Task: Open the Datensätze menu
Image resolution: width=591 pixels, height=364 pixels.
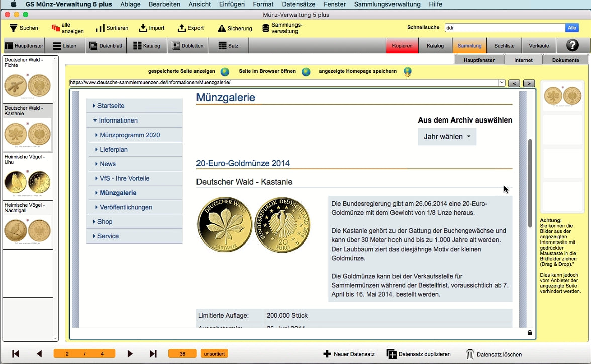Action: coord(299,4)
